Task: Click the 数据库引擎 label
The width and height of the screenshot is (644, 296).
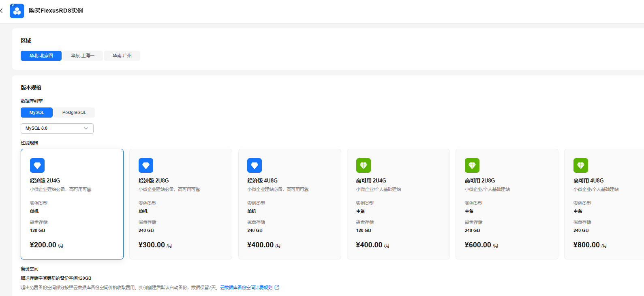Action: pyautogui.click(x=32, y=101)
